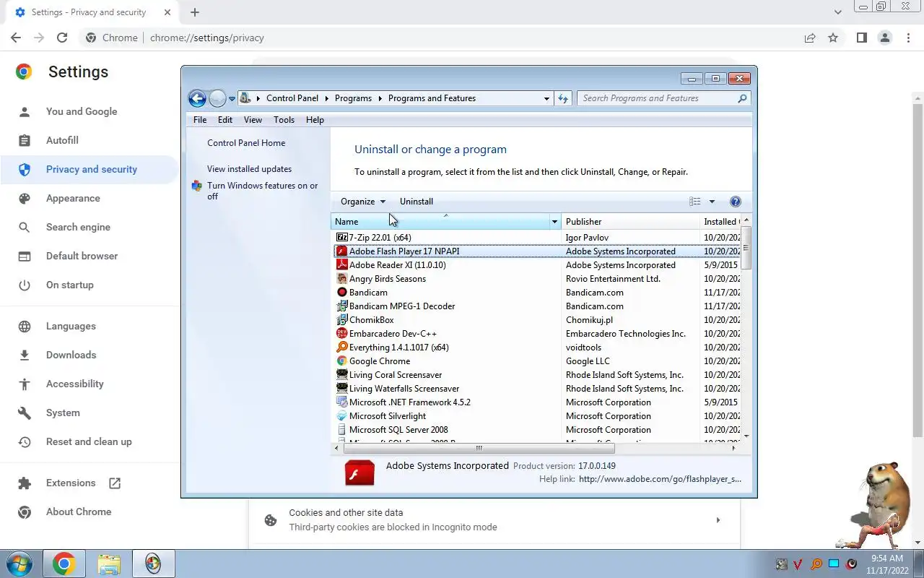
Task: Open Control Panel Home link
Action: pyautogui.click(x=246, y=143)
